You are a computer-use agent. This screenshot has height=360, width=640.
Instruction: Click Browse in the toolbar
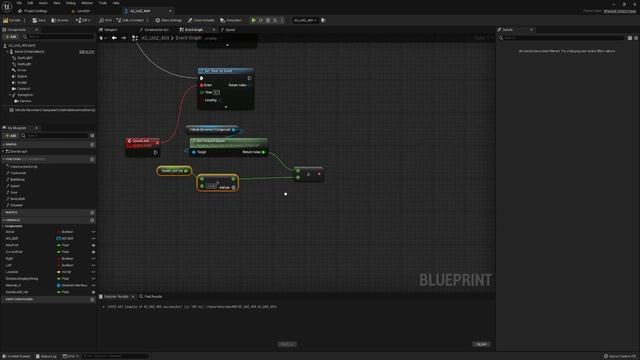coord(60,20)
